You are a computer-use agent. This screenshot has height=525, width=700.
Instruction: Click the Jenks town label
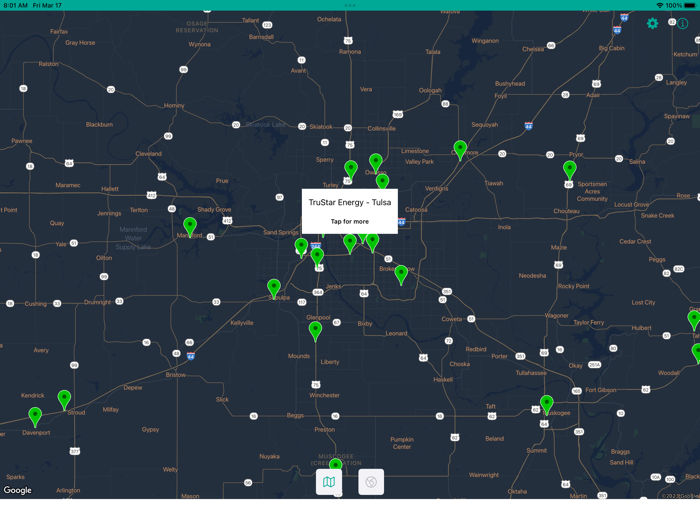point(333,286)
